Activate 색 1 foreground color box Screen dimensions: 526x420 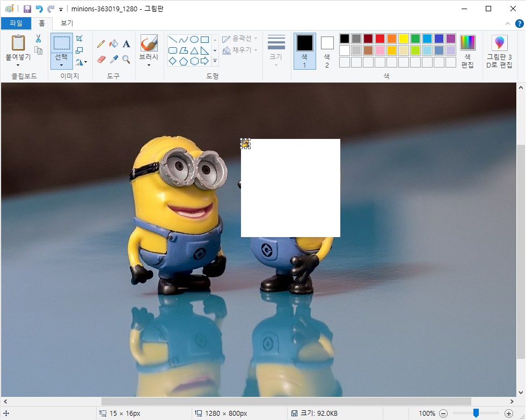tap(305, 51)
